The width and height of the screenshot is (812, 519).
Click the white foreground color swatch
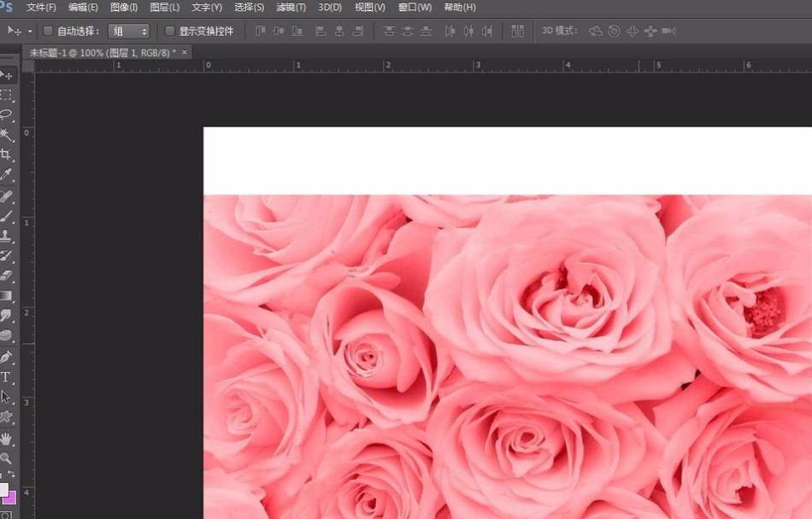3,489
